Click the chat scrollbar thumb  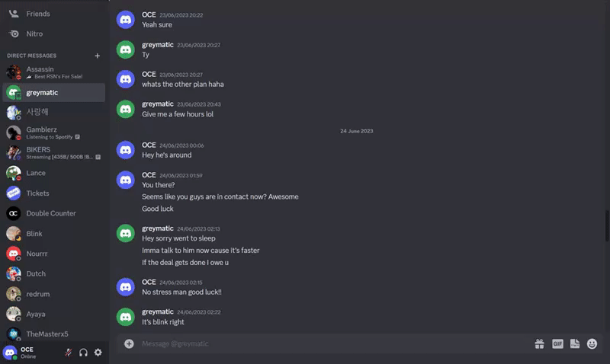click(607, 225)
